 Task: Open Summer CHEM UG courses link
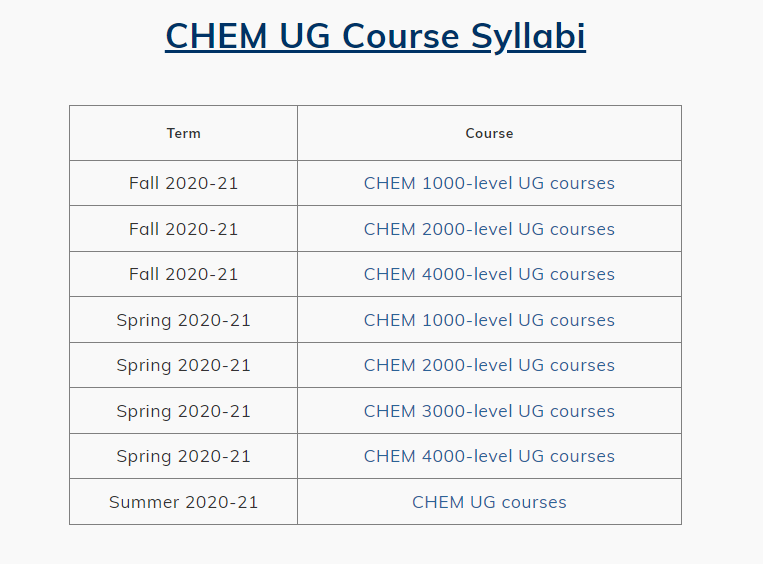489,502
